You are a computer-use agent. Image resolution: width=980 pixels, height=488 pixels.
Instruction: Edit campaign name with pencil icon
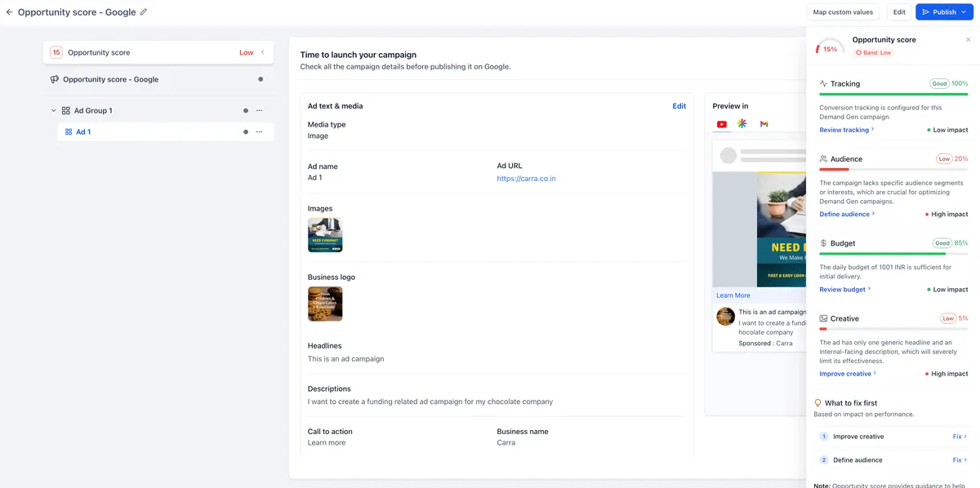click(x=144, y=12)
